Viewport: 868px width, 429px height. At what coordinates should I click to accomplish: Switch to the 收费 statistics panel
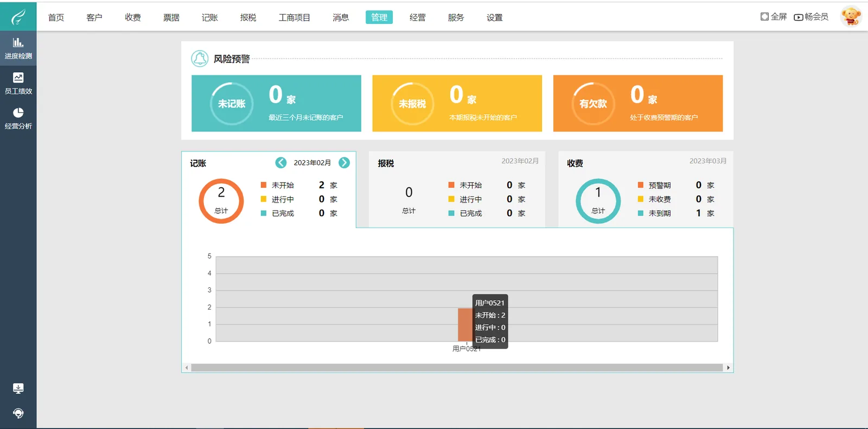click(x=646, y=189)
